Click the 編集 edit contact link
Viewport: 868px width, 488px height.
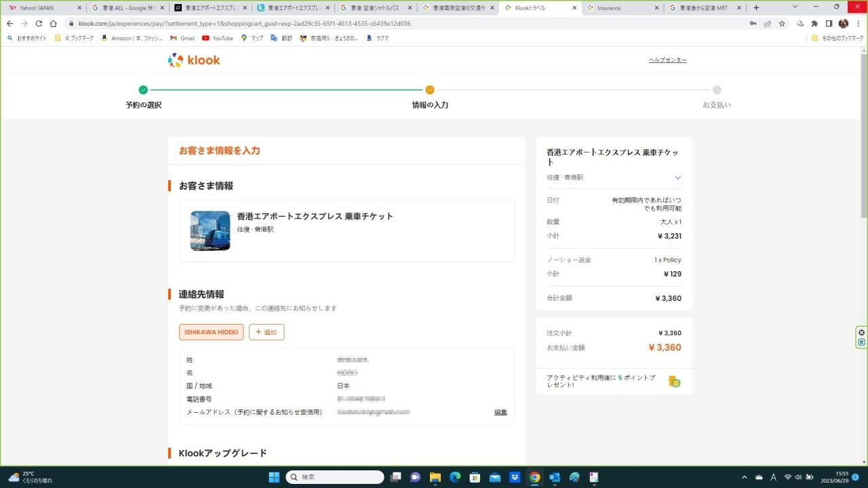point(500,412)
